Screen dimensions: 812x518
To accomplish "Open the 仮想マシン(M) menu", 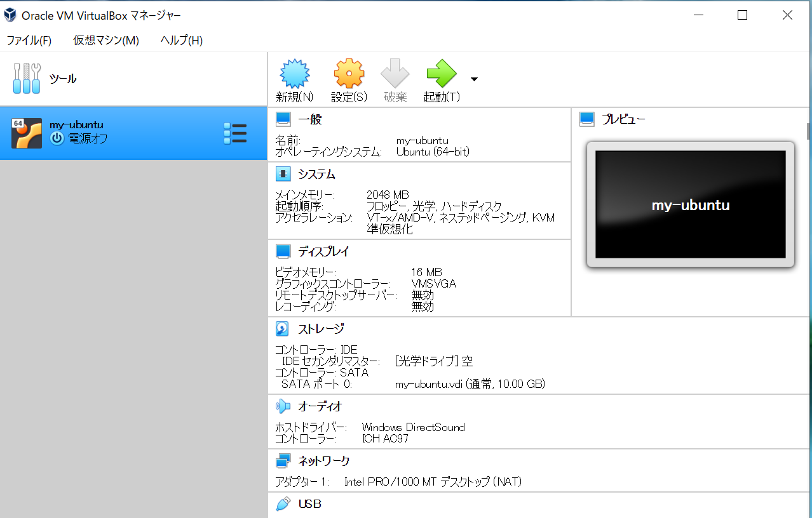I will tap(106, 41).
